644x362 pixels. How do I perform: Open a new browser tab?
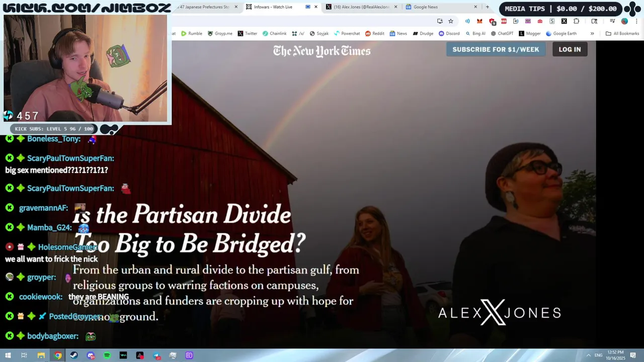tap(487, 7)
